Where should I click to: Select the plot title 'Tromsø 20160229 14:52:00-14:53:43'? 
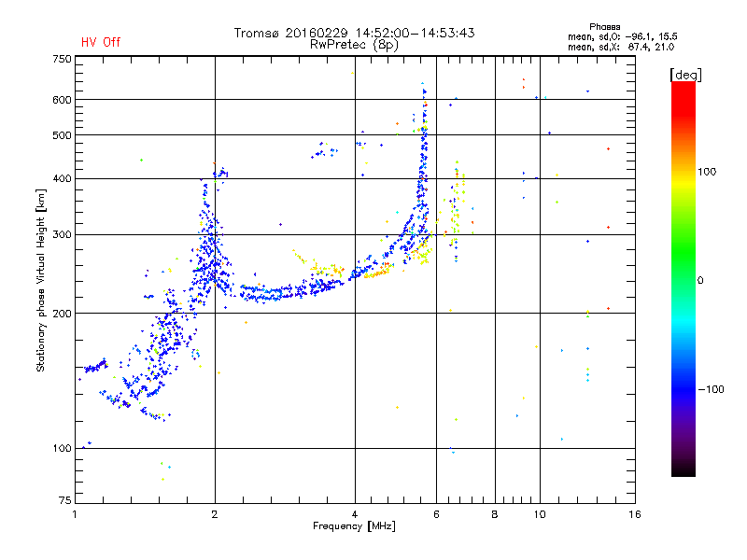point(354,33)
